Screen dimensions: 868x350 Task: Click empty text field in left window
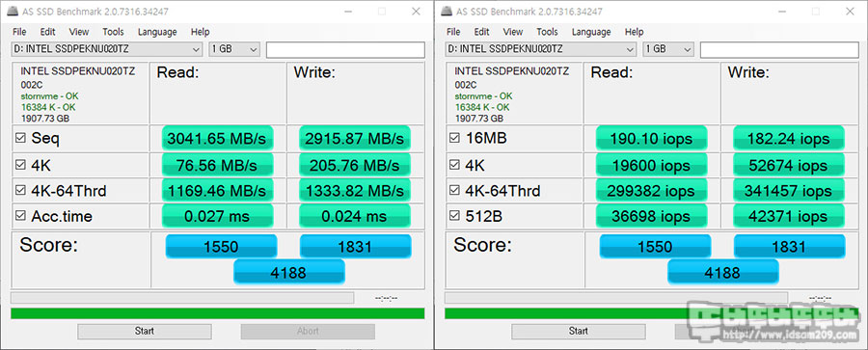point(345,49)
